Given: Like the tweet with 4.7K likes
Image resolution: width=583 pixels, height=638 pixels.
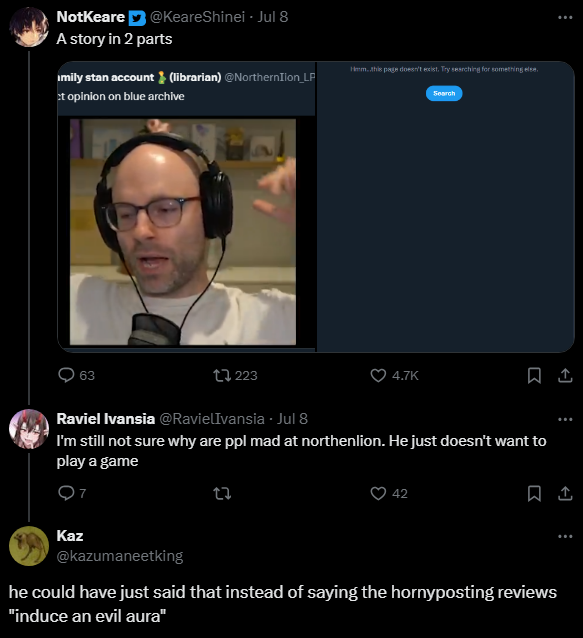Looking at the screenshot, I should tap(394, 375).
